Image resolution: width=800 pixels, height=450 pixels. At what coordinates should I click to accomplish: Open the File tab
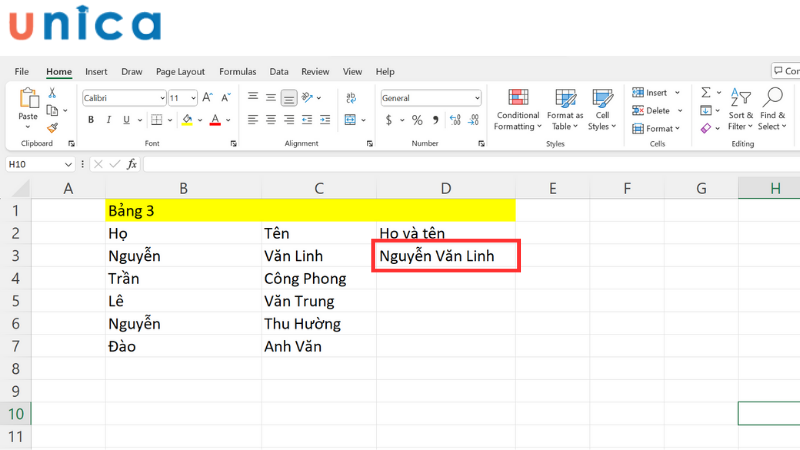(21, 71)
